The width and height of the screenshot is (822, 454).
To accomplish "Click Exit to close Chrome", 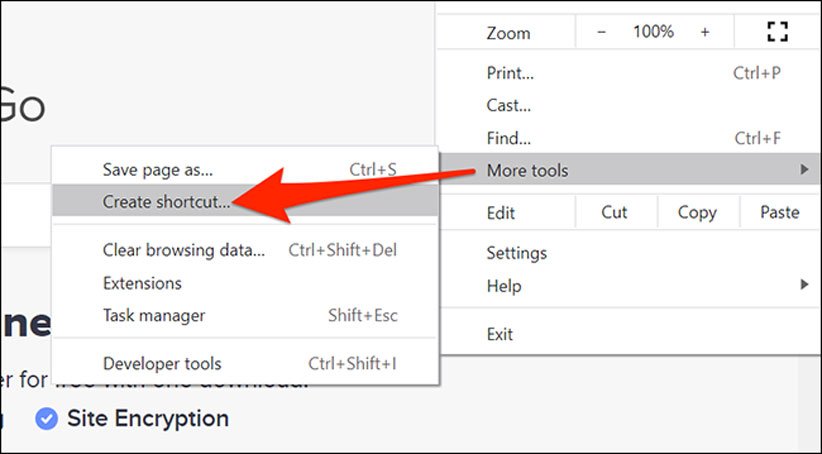I will click(500, 333).
